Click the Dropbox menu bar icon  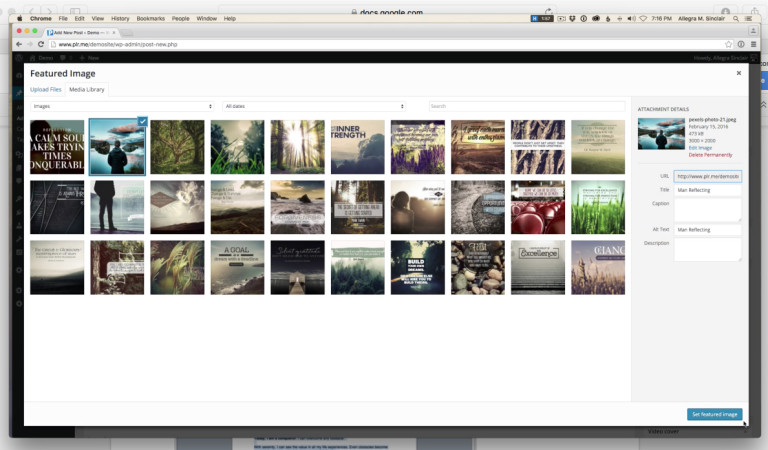coord(572,19)
